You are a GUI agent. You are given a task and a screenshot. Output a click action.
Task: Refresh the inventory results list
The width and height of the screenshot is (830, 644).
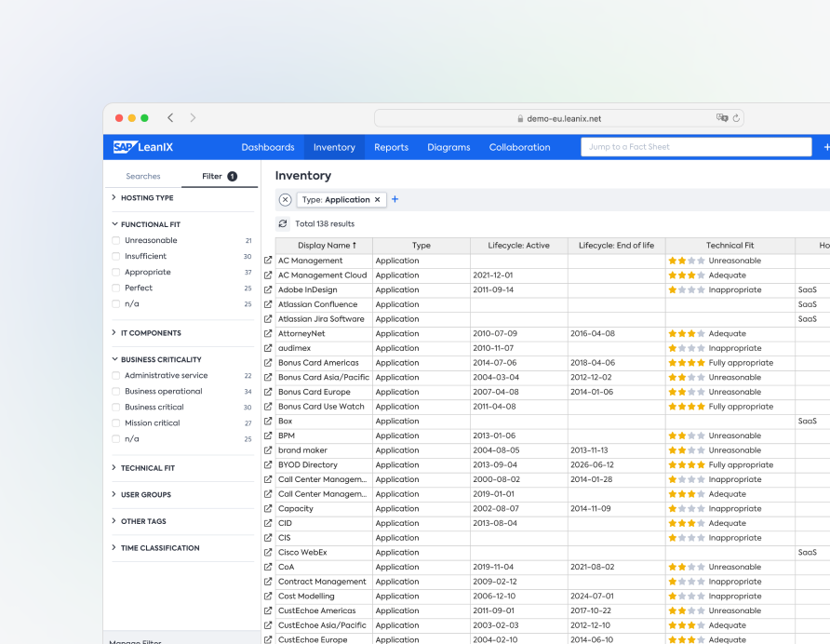pos(283,223)
